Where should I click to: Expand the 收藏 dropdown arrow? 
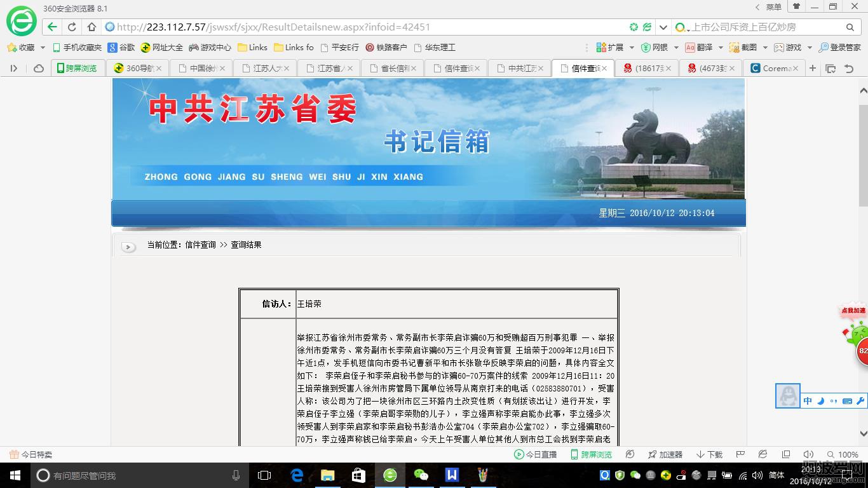tap(43, 48)
